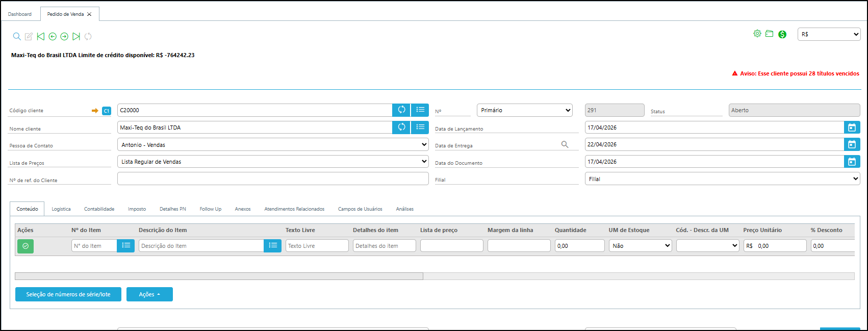Open list picker for Nome cliente
The image size is (868, 331).
[x=420, y=128]
